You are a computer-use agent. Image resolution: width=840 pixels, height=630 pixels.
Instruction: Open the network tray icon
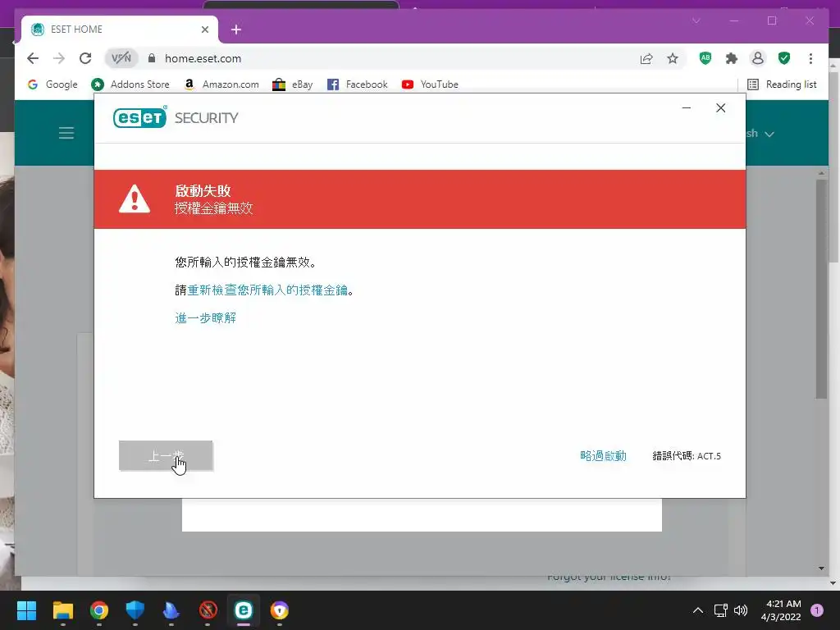tap(720, 610)
